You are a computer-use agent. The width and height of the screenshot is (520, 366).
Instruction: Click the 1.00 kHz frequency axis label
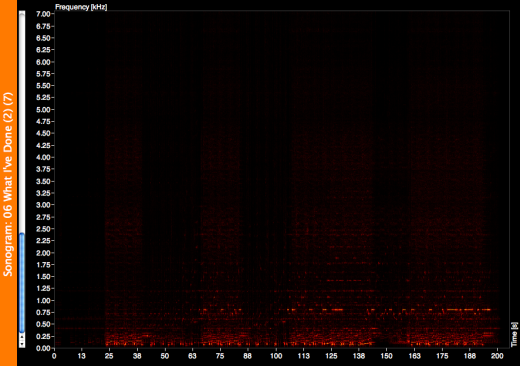point(43,300)
